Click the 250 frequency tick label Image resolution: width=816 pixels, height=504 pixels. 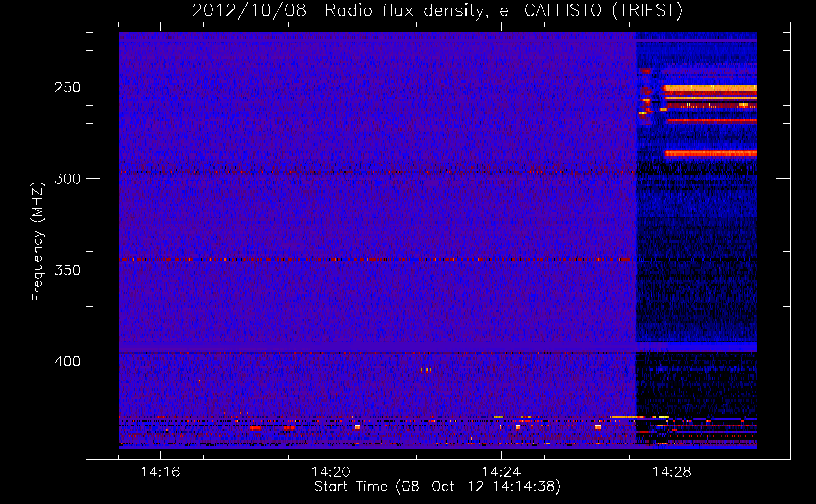point(68,87)
